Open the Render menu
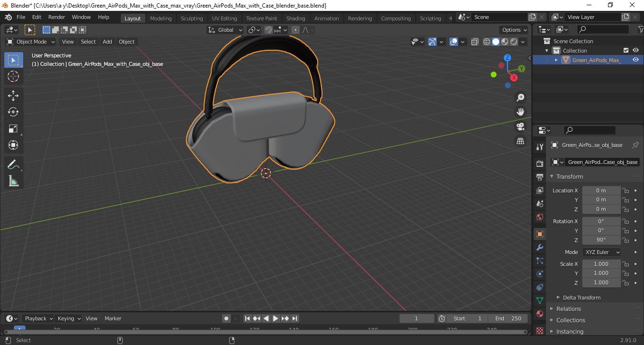Viewport: 644px width, 345px height. [x=57, y=17]
